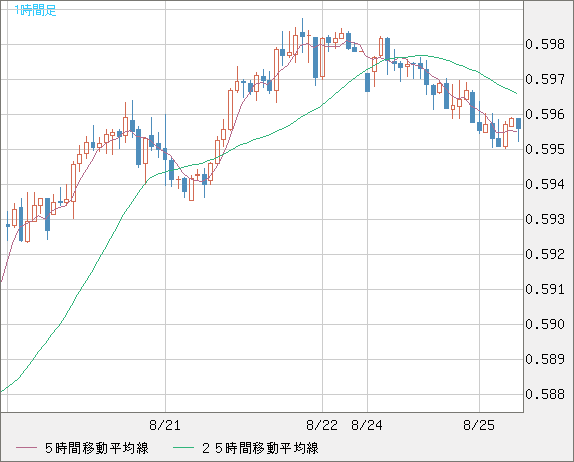
Task: Click the 0.589 price axis label
Action: (545, 359)
